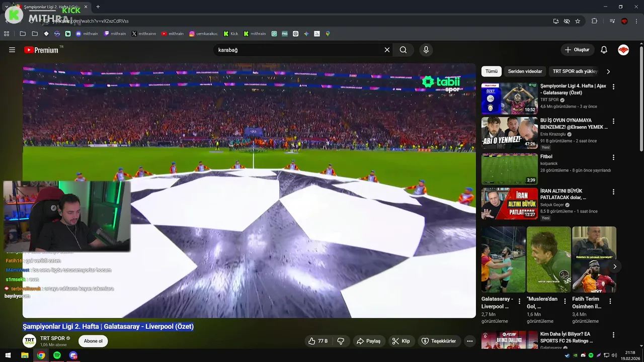Open the X mithrainn bookmark

tap(144, 34)
